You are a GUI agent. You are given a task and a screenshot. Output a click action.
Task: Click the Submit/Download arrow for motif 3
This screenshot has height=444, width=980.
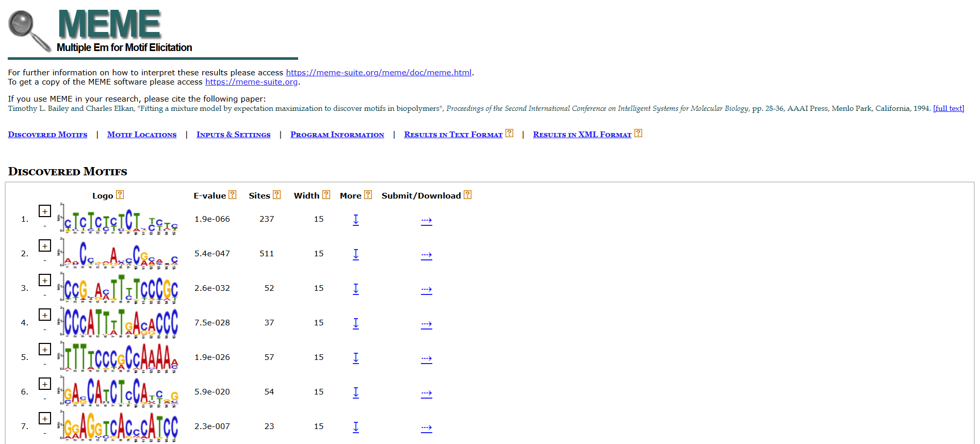tap(427, 289)
